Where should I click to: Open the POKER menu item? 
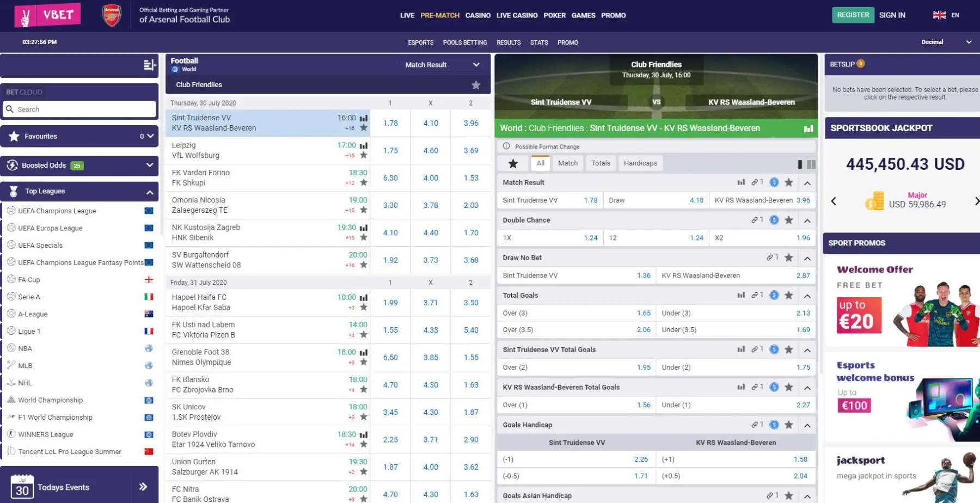point(554,15)
